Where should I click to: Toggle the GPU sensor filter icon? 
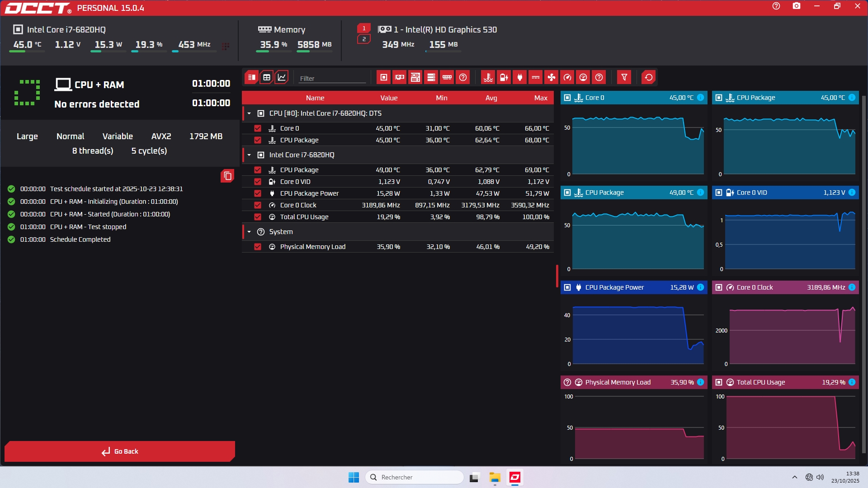click(400, 77)
